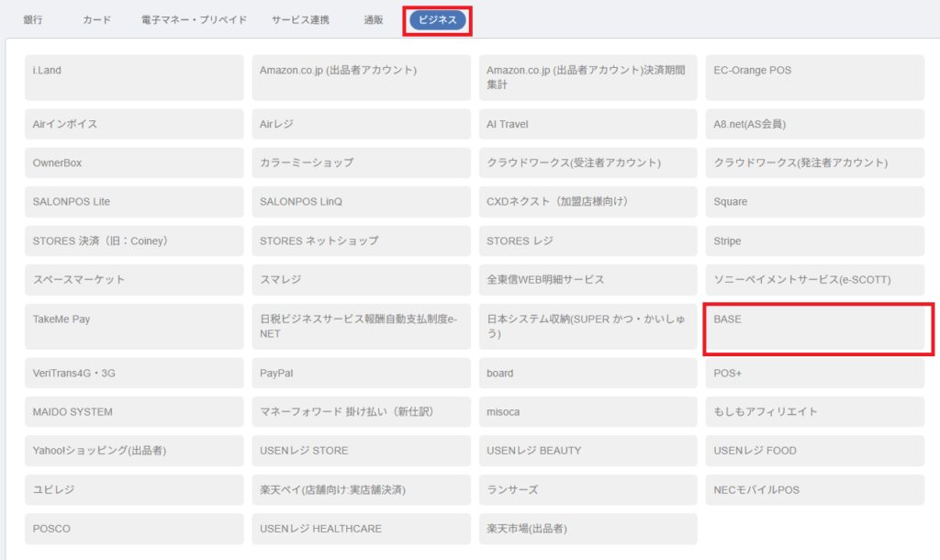Select Stripe service
The width and height of the screenshot is (940, 560).
pos(815,241)
